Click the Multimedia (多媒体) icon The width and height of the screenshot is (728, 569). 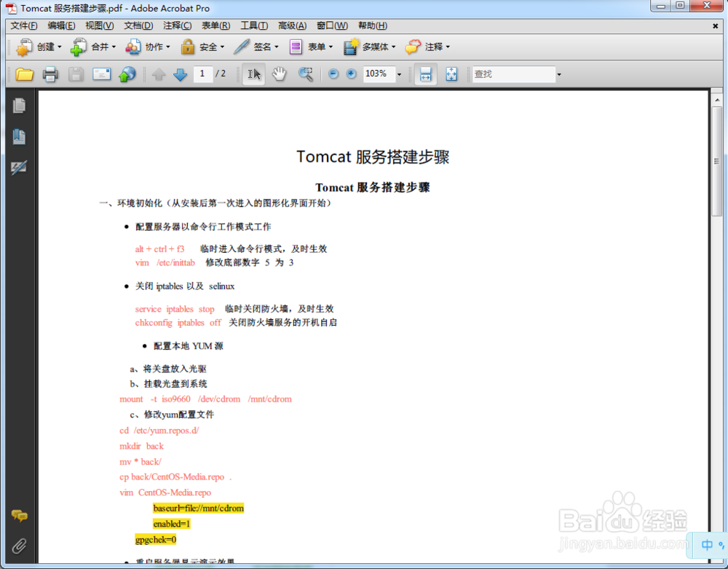click(351, 47)
